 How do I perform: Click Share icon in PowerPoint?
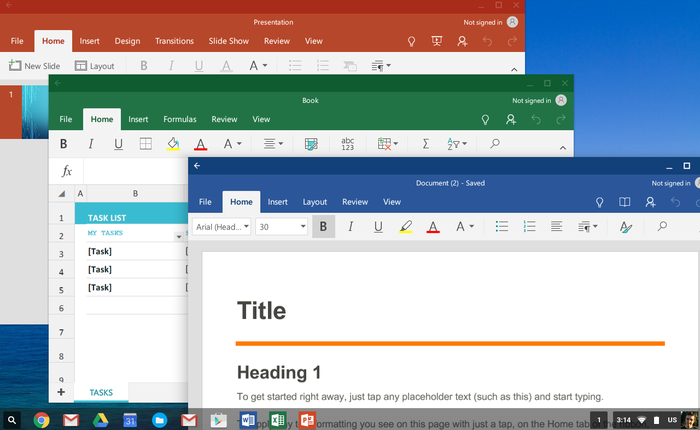coord(462,41)
